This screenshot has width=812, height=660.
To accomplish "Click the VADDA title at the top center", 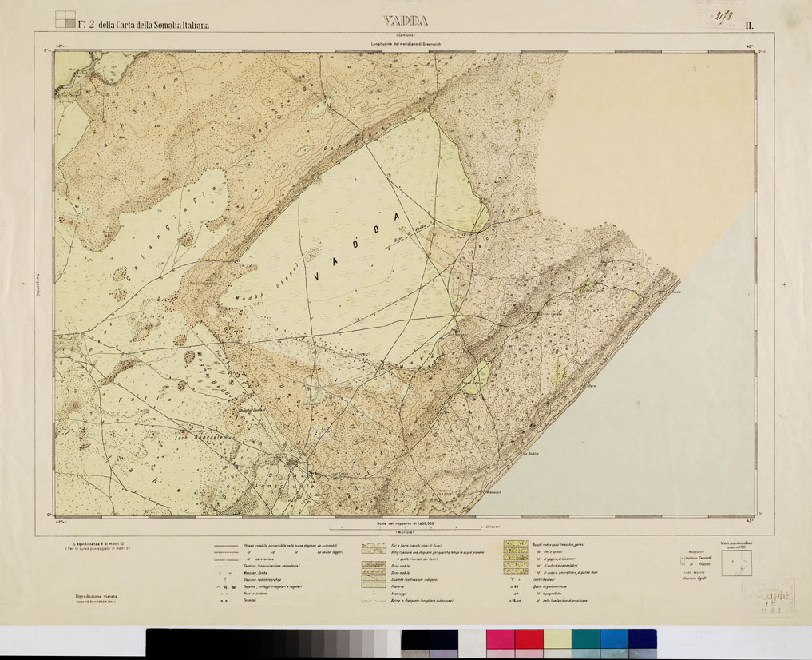I will (405, 21).
